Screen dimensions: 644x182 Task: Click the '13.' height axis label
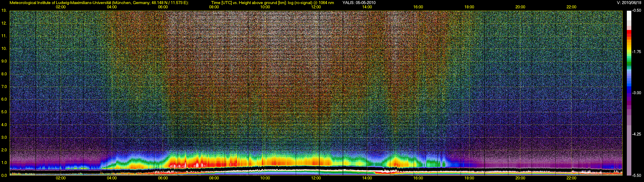point(4,10)
